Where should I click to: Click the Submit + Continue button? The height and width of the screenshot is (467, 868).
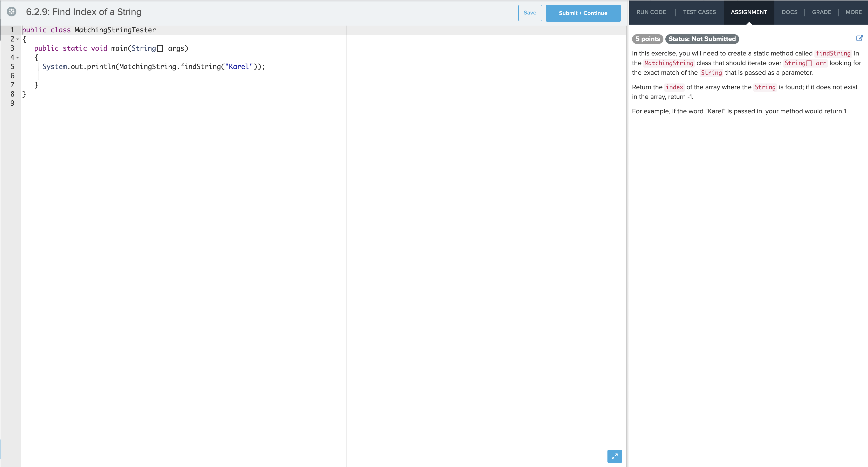(583, 13)
